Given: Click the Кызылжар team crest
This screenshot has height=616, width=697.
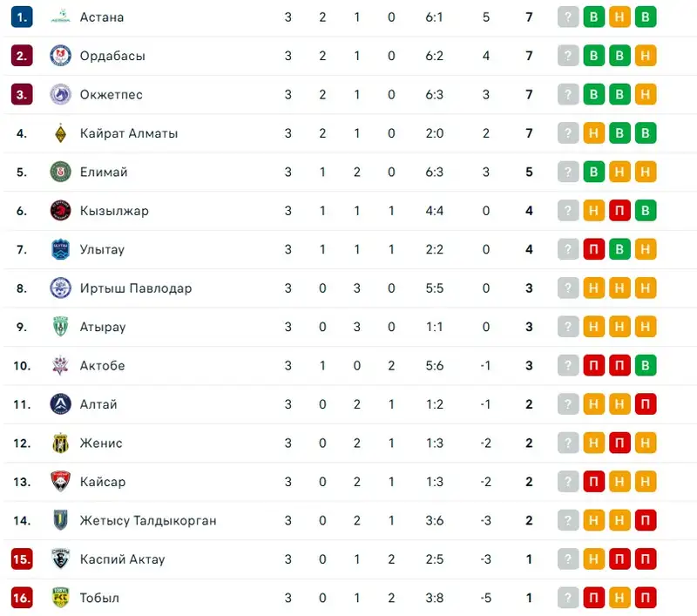Looking at the screenshot, I should [60, 211].
